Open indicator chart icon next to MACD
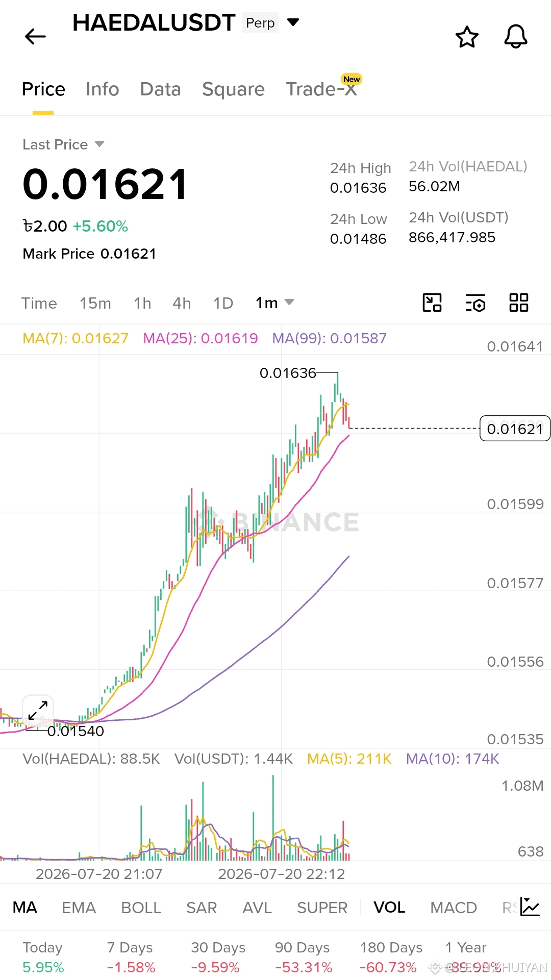The image size is (551, 980). [530, 907]
